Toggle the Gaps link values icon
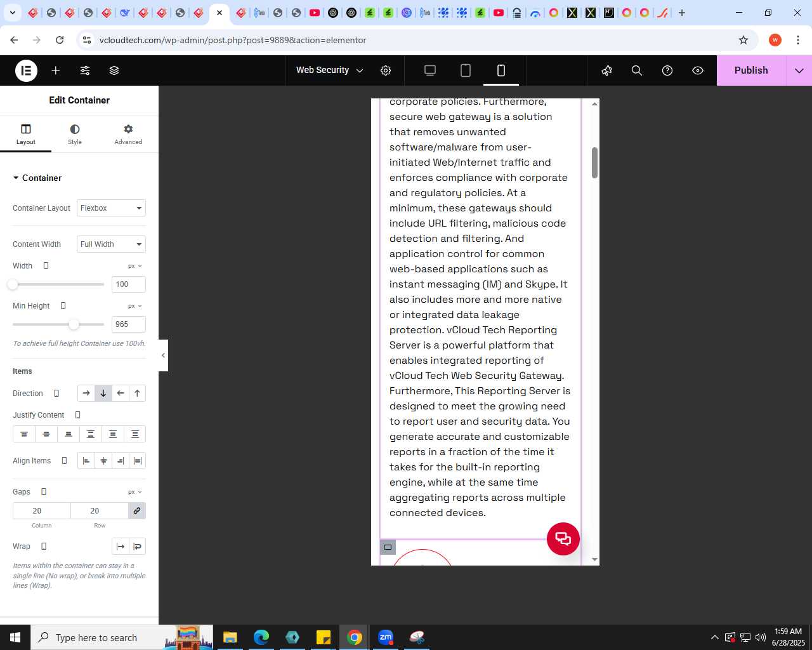Image resolution: width=812 pixels, height=650 pixels. click(137, 511)
